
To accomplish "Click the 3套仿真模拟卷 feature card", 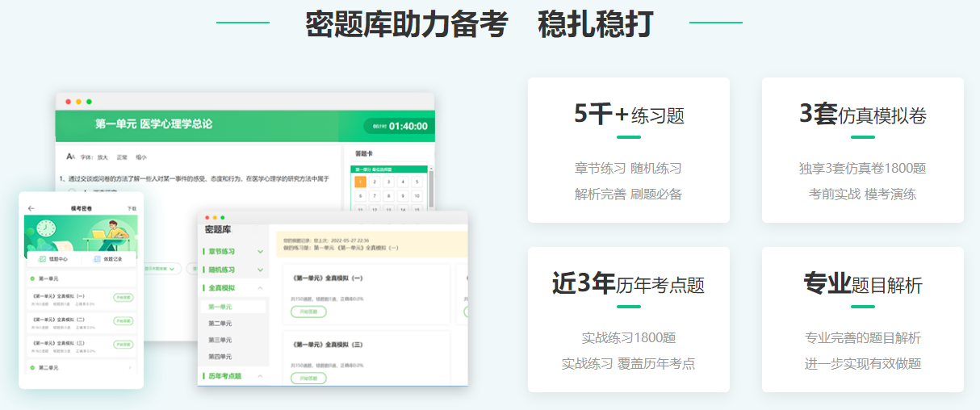I will pyautogui.click(x=862, y=150).
